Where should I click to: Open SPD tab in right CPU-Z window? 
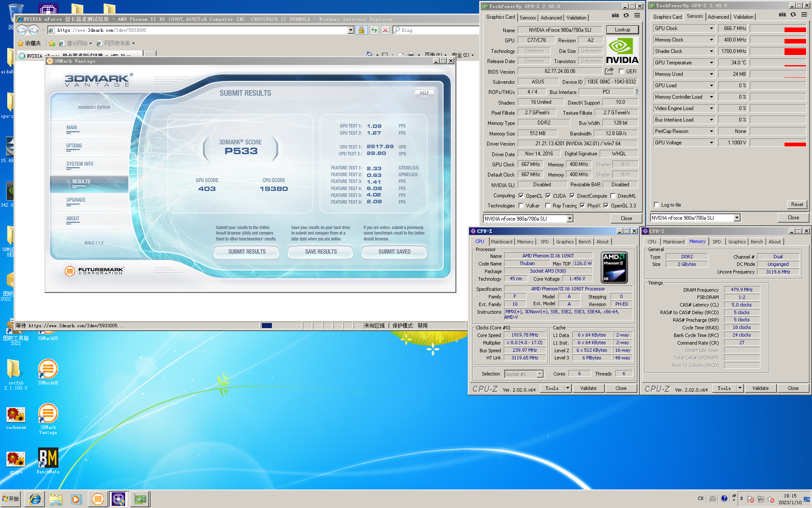(x=716, y=242)
